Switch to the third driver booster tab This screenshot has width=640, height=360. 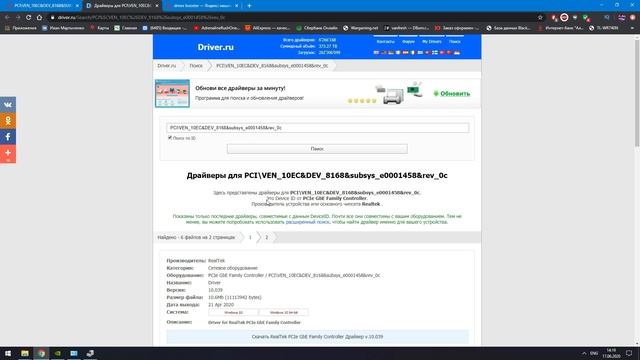(202, 6)
